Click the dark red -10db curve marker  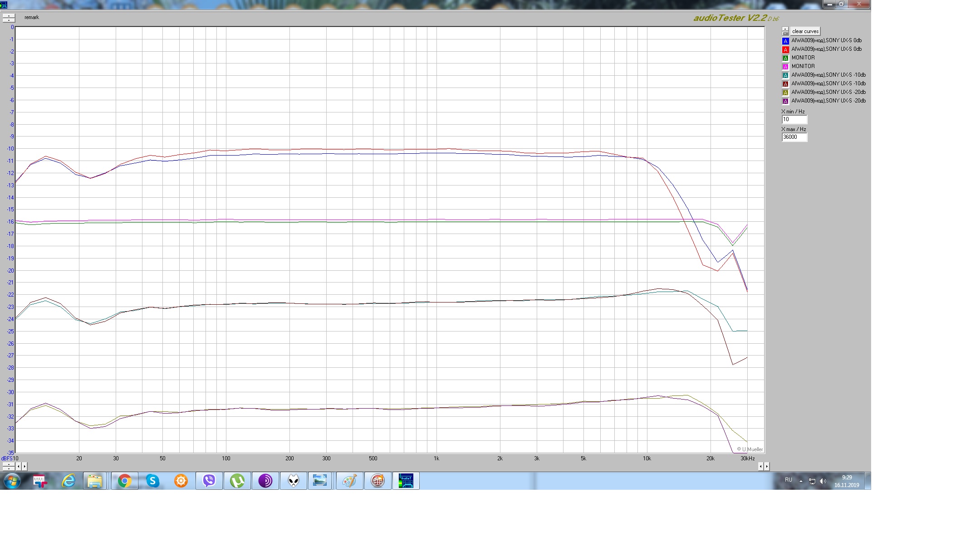pyautogui.click(x=785, y=84)
